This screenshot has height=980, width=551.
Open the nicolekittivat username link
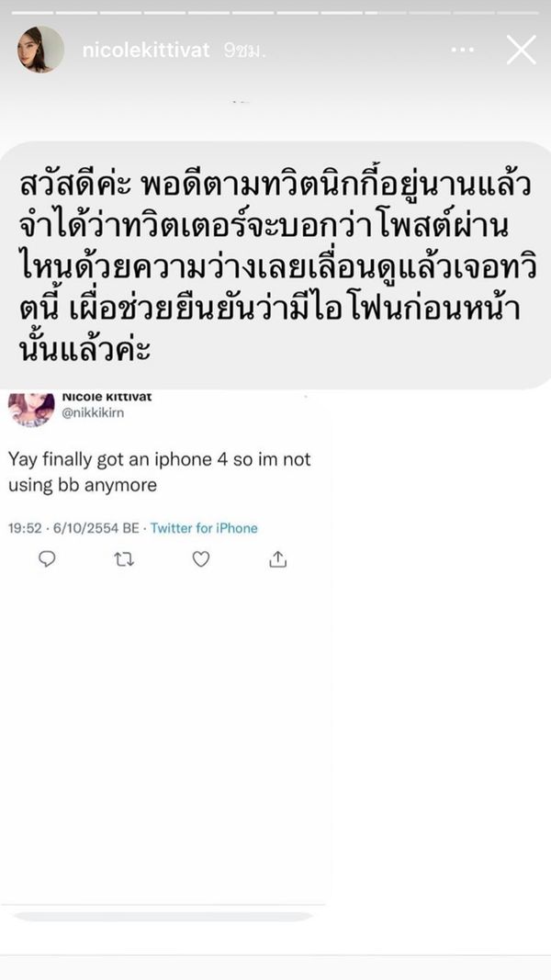(x=146, y=50)
